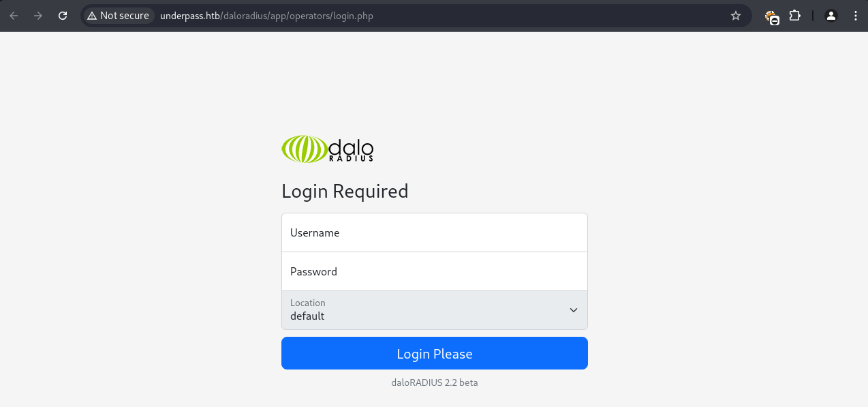Screen dimensions: 868x407
Task: Bookmark this page with the star icon
Action: [x=736, y=16]
